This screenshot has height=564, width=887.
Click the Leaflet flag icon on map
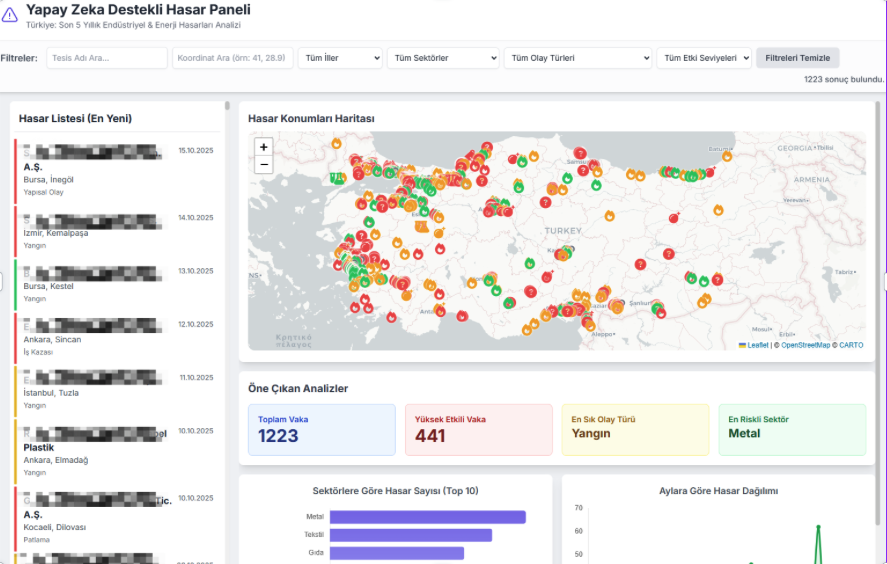(742, 345)
